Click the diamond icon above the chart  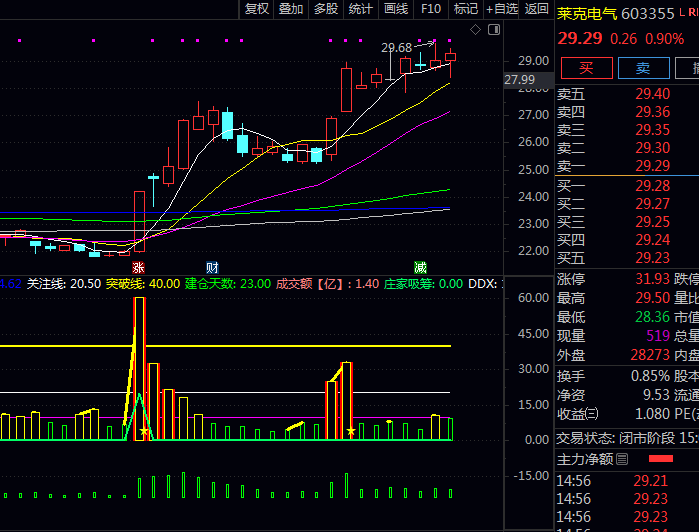pos(476,30)
